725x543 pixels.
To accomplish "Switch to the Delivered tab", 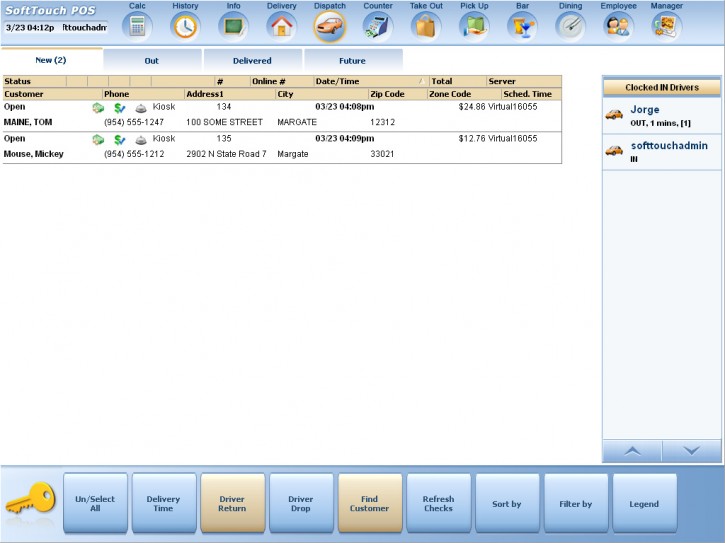I will pos(252,61).
